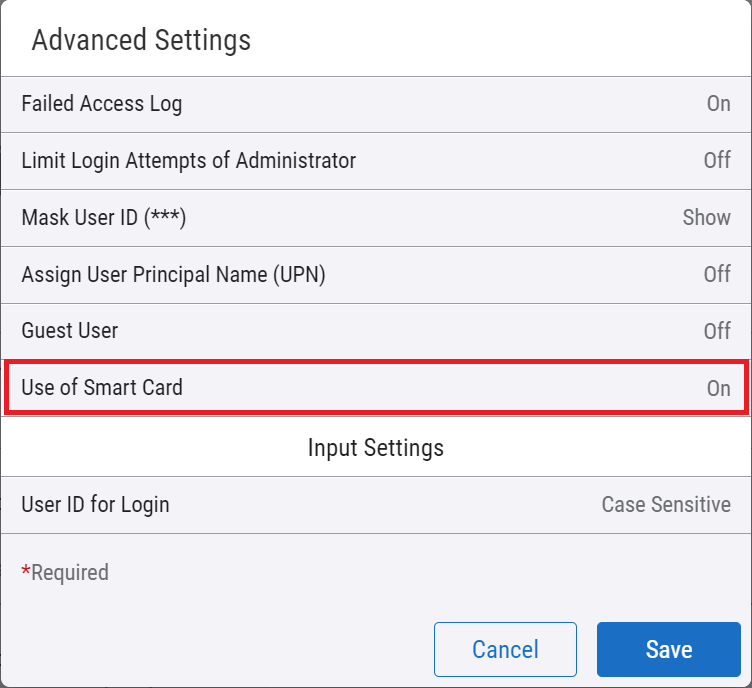This screenshot has width=752, height=688.
Task: Save the advanced settings
Action: tap(668, 650)
